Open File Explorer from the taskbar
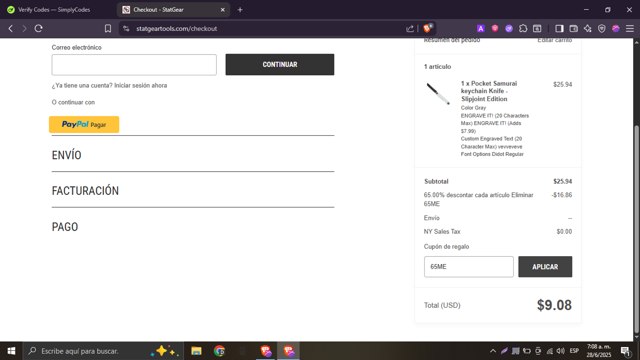Viewport: 640px width, 360px height. pos(196,351)
